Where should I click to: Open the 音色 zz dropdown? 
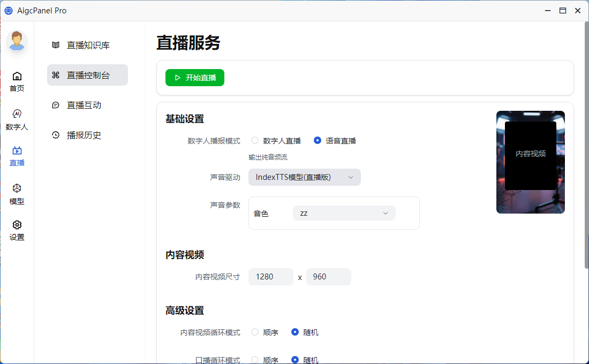pyautogui.click(x=344, y=214)
